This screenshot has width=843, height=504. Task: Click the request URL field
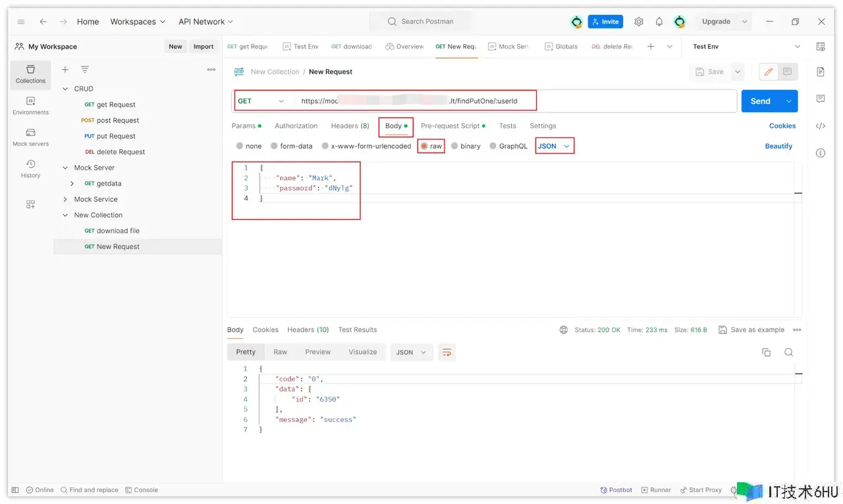pos(515,101)
